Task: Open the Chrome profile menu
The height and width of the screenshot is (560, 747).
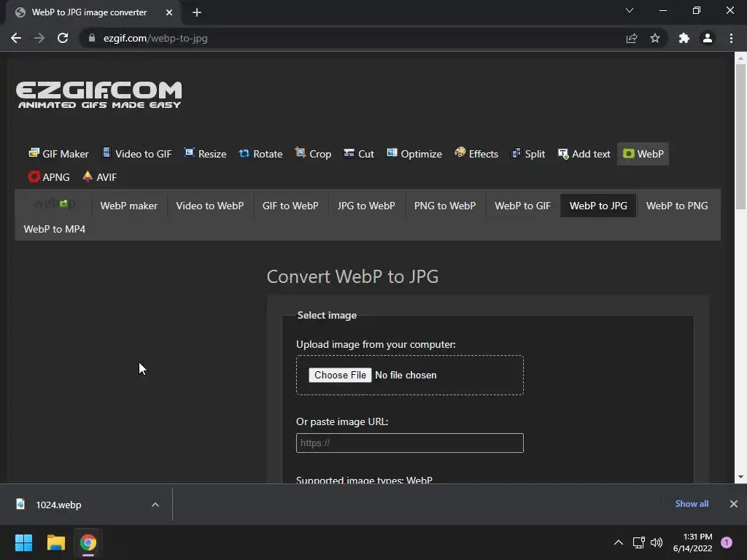Action: click(708, 38)
